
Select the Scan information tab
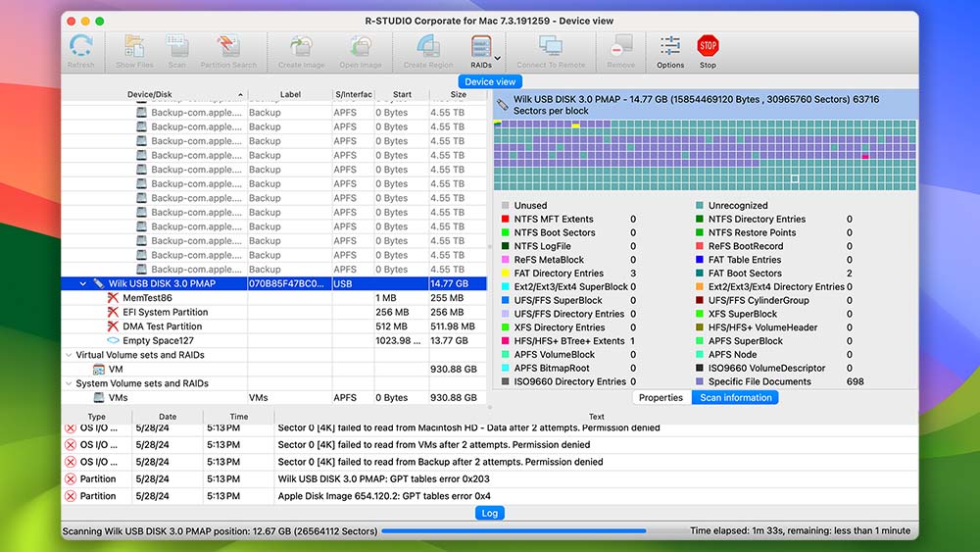coord(736,398)
